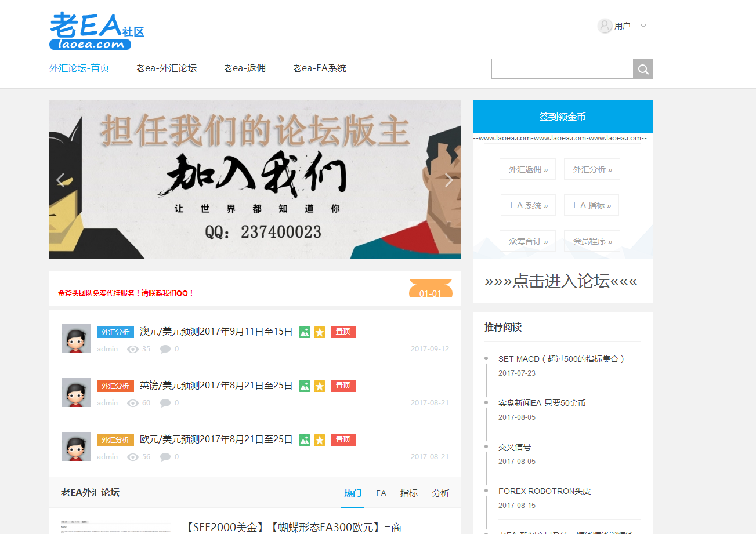The width and height of the screenshot is (756, 534).
Task: Click the search magnifier button
Action: click(643, 69)
